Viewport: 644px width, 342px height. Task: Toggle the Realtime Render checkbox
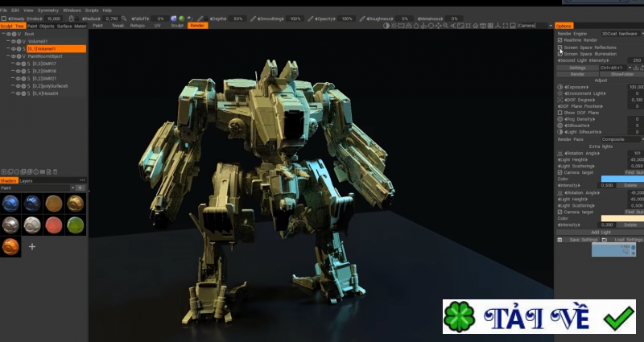(x=559, y=40)
